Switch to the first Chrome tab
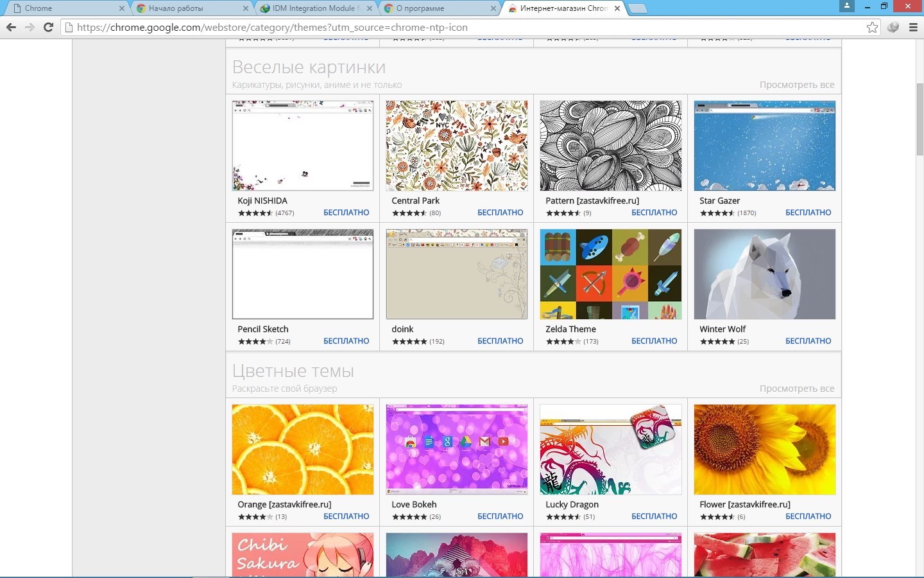Image resolution: width=924 pixels, height=578 pixels. (64, 8)
